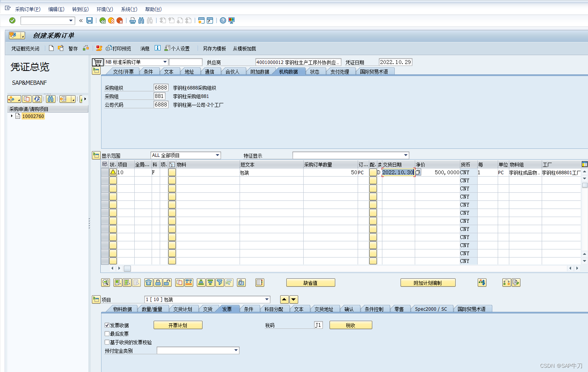Open the NB 标准采购订单 type dropdown
Image resolution: width=588 pixels, height=372 pixels.
point(165,62)
